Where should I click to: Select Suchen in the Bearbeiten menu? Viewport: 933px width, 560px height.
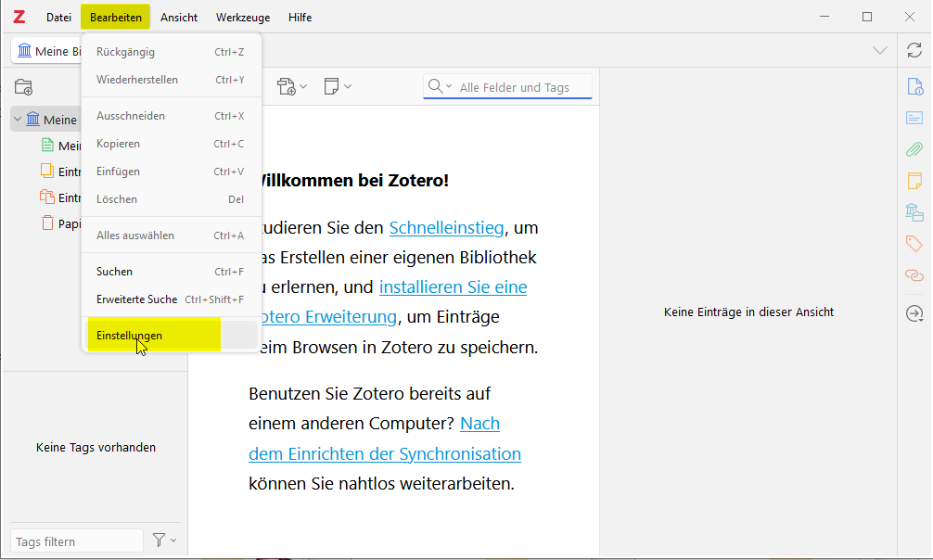172,272
